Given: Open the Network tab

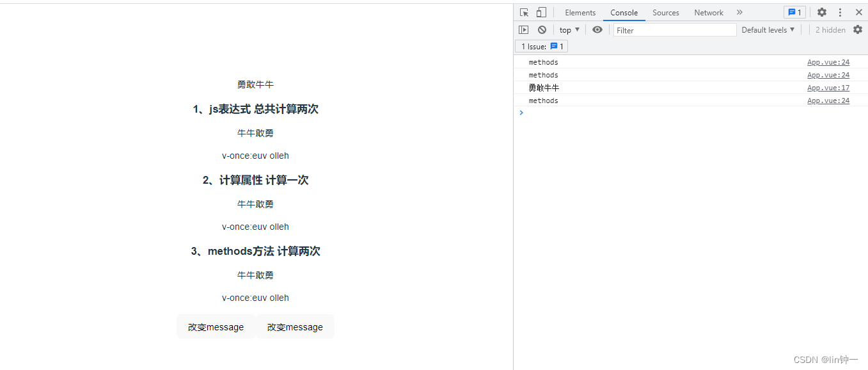Looking at the screenshot, I should 709,13.
